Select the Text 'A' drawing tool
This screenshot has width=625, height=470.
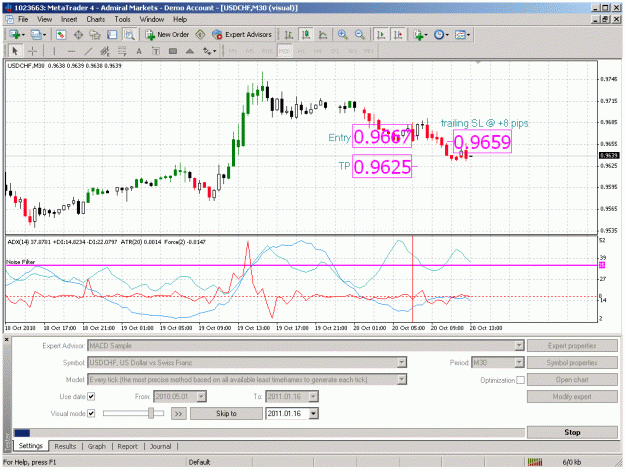coord(139,51)
